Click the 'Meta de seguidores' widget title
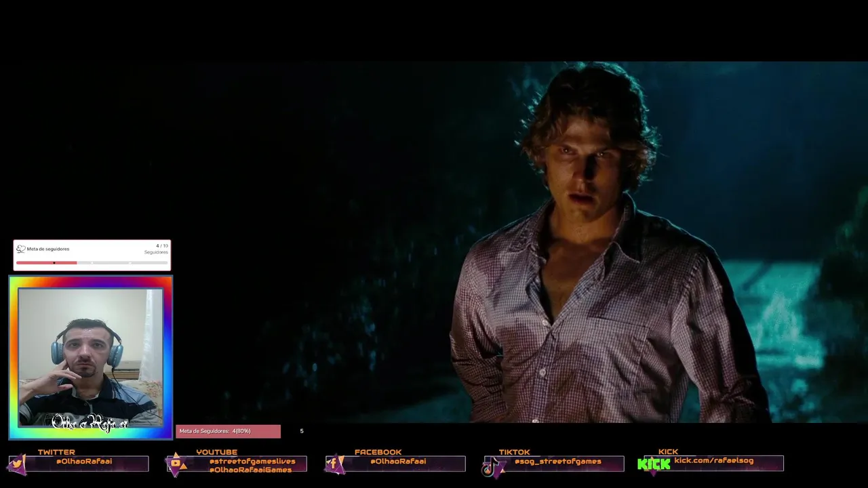 coord(48,249)
